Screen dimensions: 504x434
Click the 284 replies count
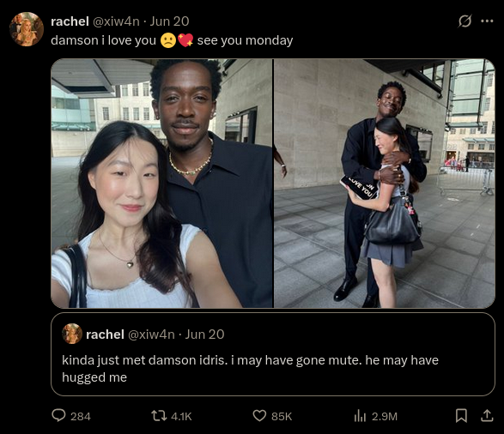point(81,416)
